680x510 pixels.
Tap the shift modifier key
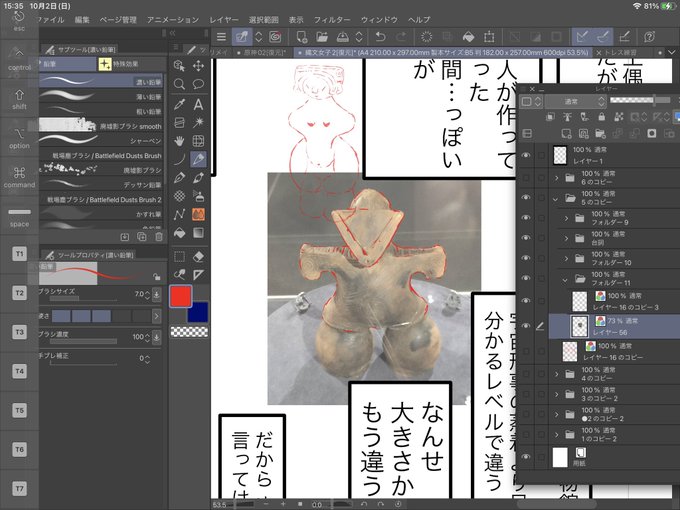(20, 99)
